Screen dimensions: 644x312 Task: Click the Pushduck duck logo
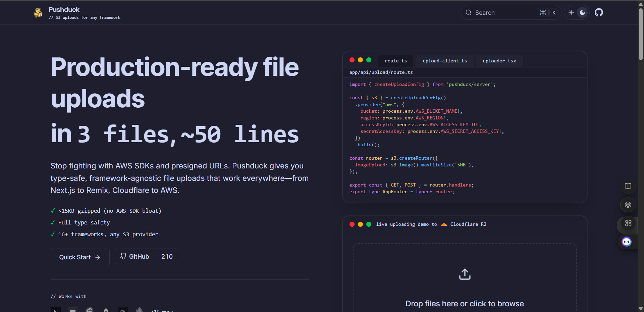[x=38, y=12]
